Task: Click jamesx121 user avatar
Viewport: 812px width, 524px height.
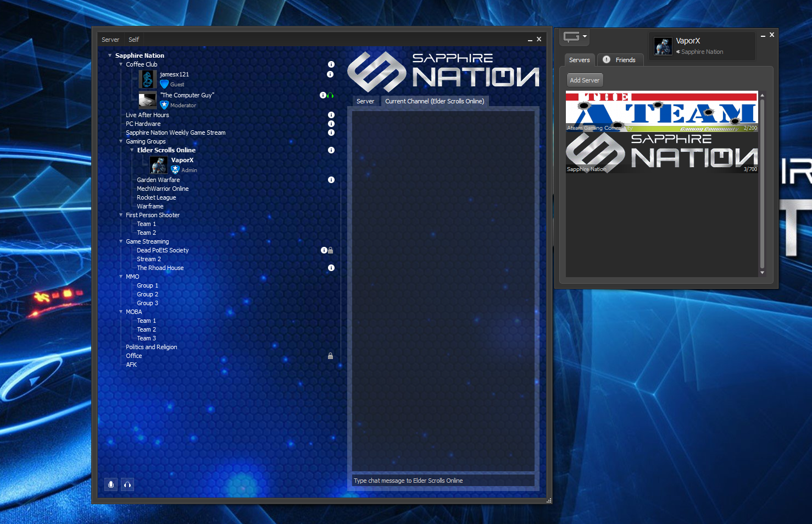Action: click(x=148, y=79)
